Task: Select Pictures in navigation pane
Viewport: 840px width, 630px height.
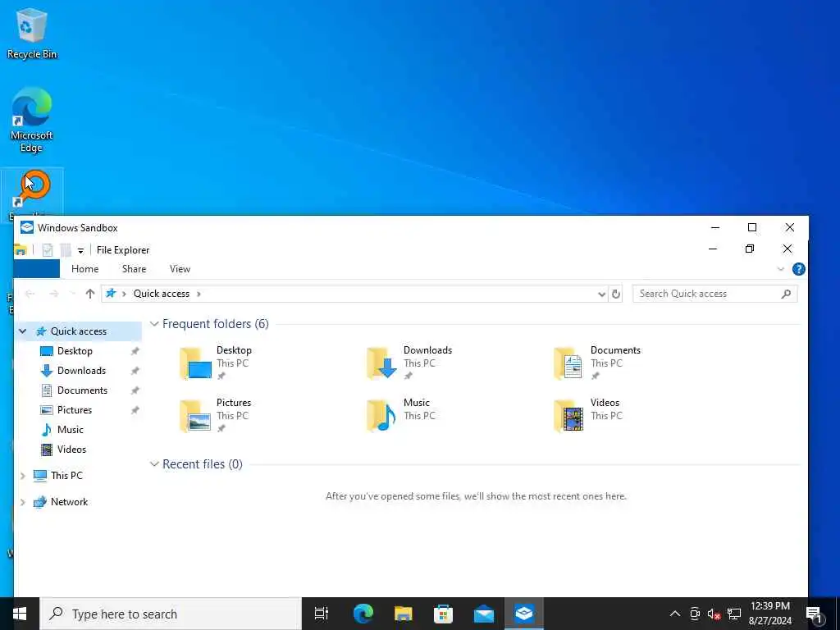Action: coord(75,410)
